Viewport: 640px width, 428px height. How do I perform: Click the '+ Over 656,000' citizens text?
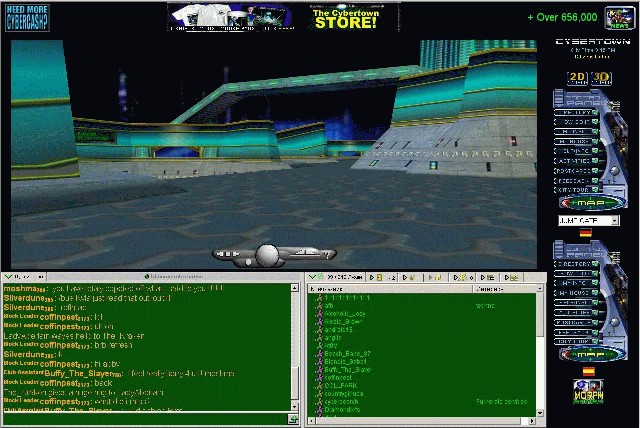tap(562, 17)
